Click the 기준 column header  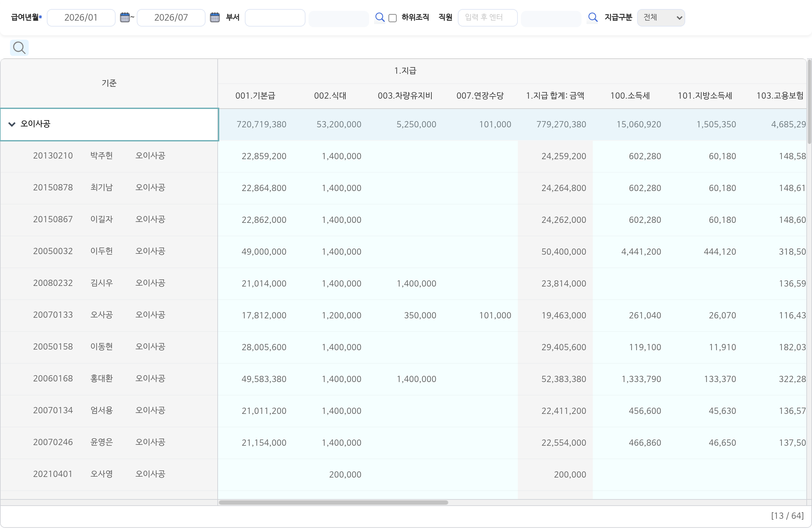pyautogui.click(x=109, y=84)
